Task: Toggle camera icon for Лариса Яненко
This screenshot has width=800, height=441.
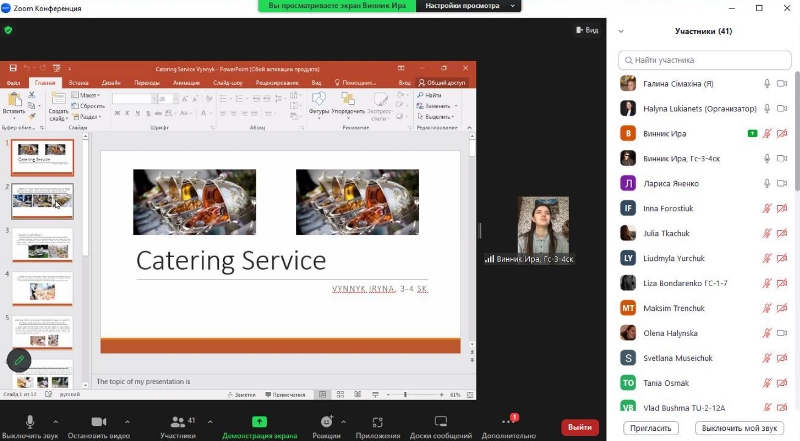Action: click(x=782, y=183)
